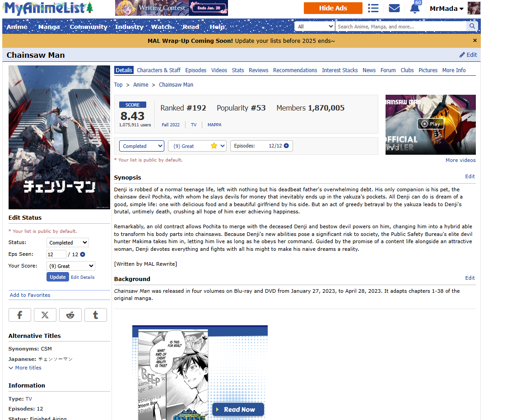Image resolution: width=521 pixels, height=420 pixels.
Task: Share on Tumblr
Action: pos(95,315)
